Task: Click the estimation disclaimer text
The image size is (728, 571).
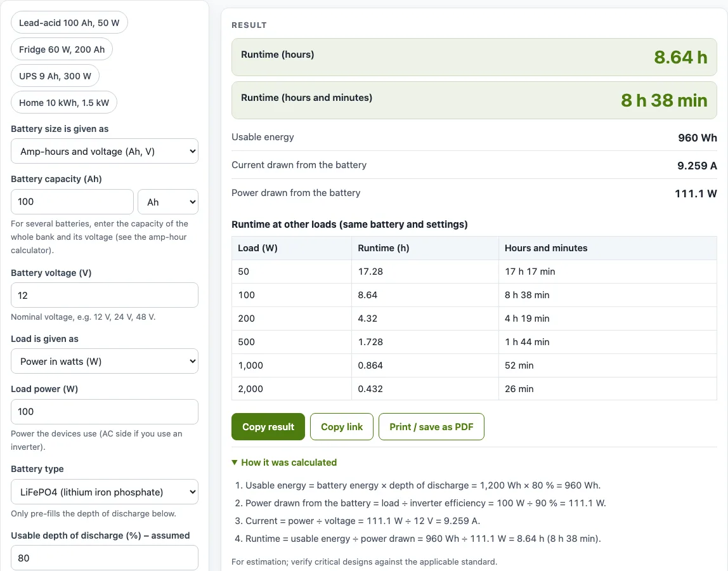Action: click(365, 561)
